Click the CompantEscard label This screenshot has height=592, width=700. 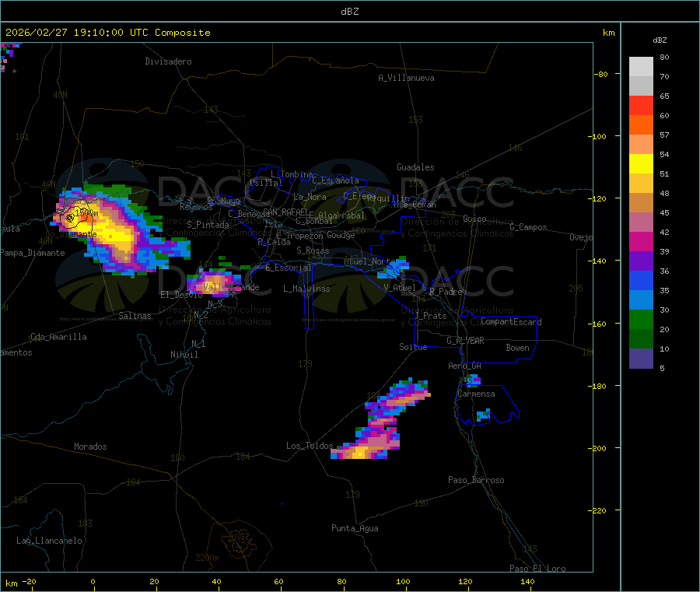pyautogui.click(x=511, y=321)
